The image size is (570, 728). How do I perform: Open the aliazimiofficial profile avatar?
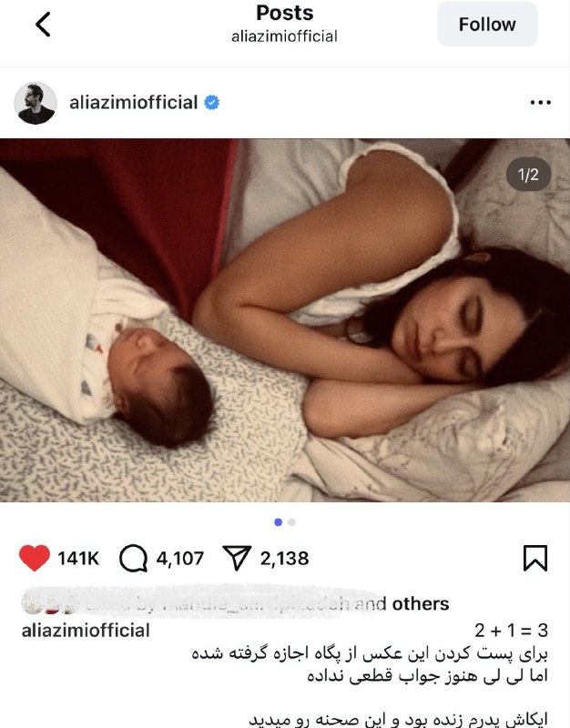(36, 103)
